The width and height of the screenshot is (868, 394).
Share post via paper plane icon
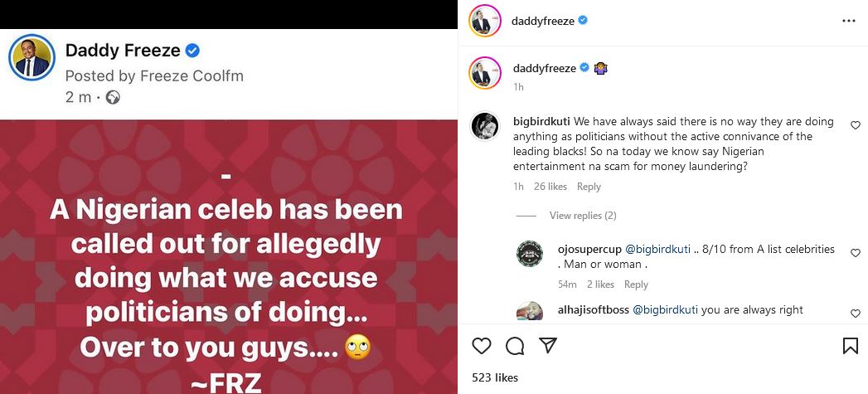pyautogui.click(x=547, y=346)
